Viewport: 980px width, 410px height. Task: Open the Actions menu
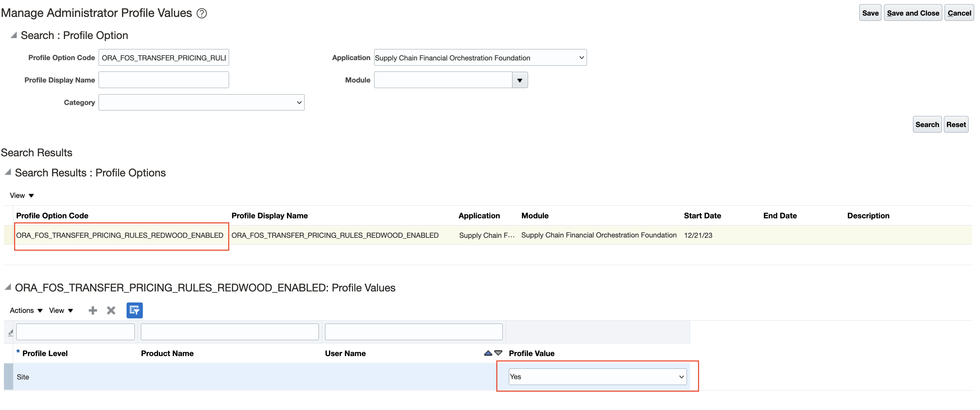pyautogui.click(x=26, y=311)
